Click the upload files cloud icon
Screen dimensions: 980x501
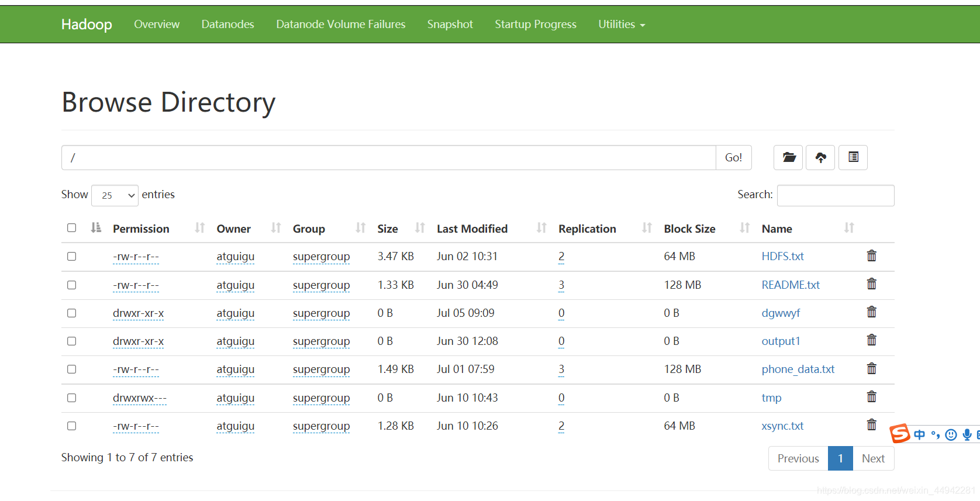click(x=820, y=157)
